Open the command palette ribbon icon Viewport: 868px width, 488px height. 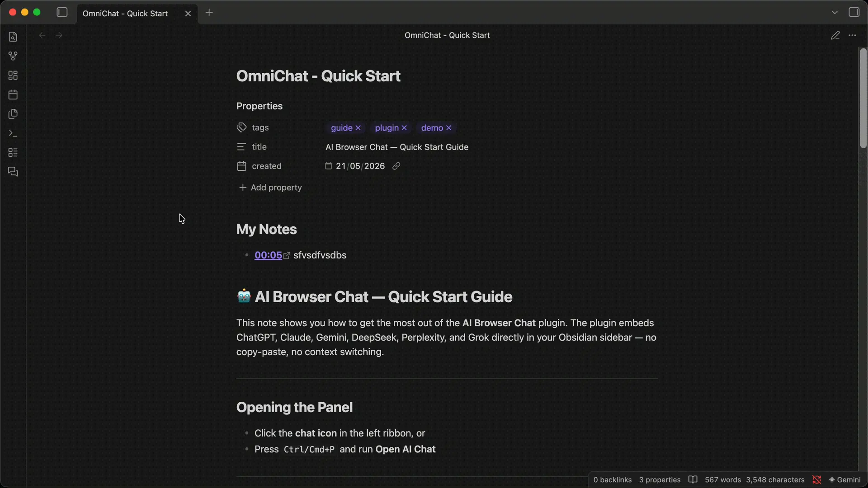pos(13,133)
